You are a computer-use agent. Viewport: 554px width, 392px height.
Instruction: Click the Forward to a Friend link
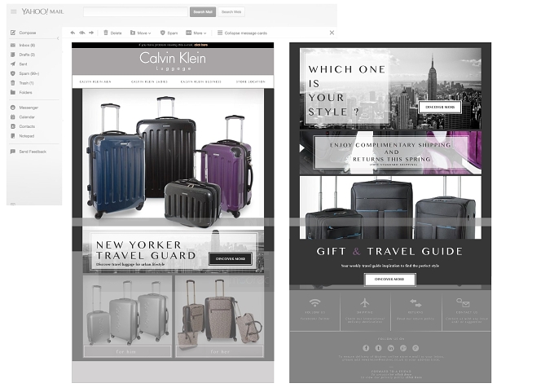click(391, 371)
